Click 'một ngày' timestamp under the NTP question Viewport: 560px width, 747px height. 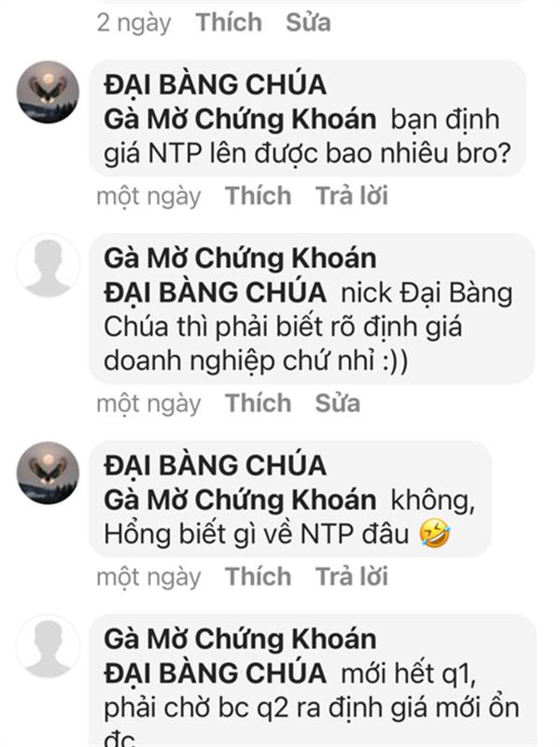coord(148,197)
